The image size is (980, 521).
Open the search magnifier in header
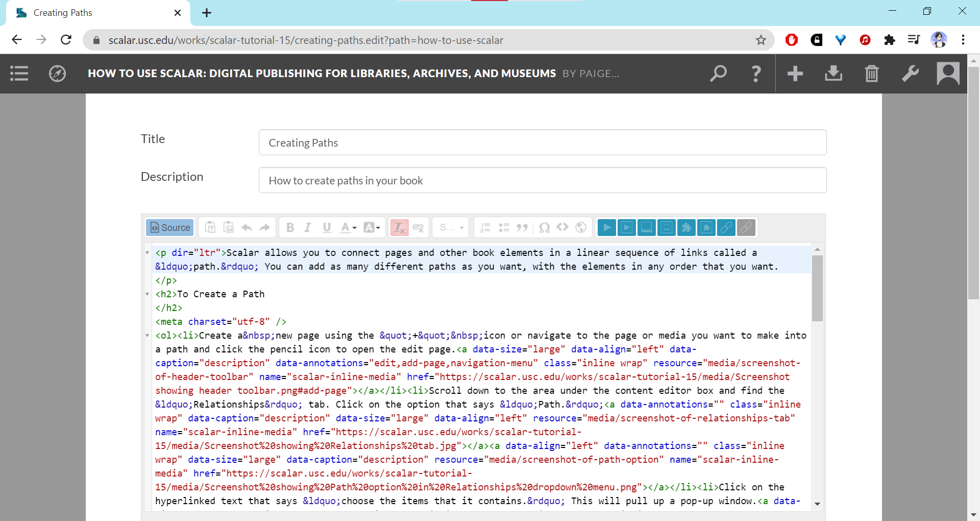(x=718, y=74)
